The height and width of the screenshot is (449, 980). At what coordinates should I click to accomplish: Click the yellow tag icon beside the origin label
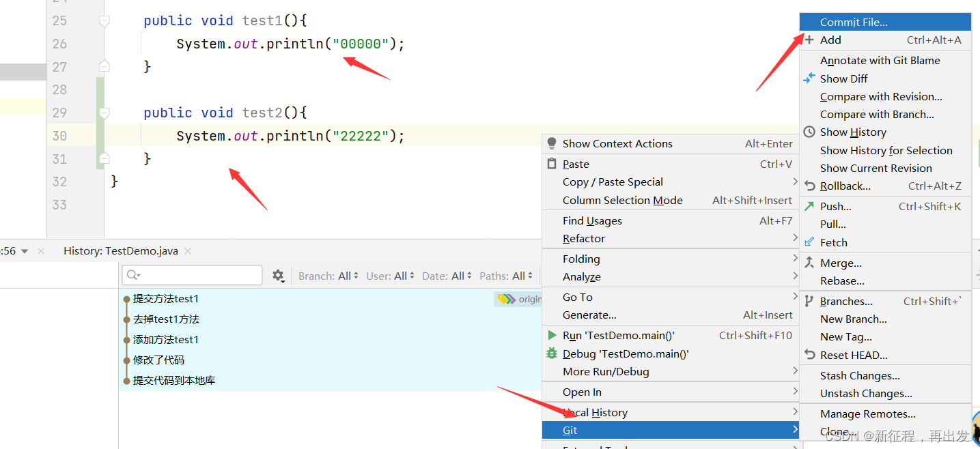(506, 299)
